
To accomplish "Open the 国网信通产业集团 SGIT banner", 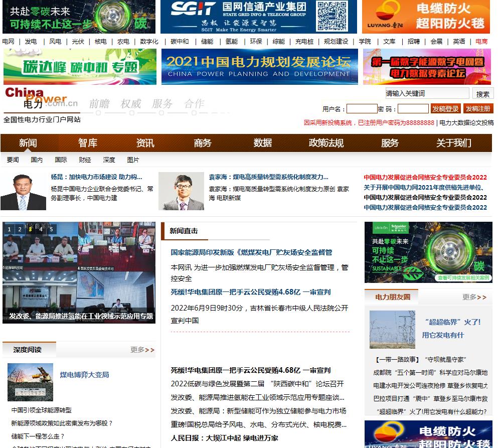I will 259,17.
